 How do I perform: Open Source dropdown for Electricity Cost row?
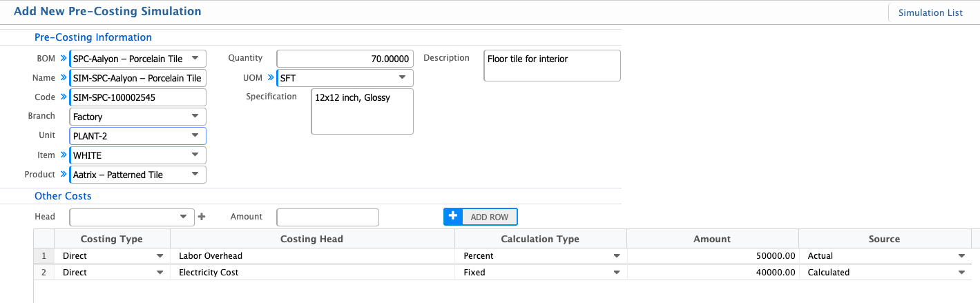click(961, 273)
